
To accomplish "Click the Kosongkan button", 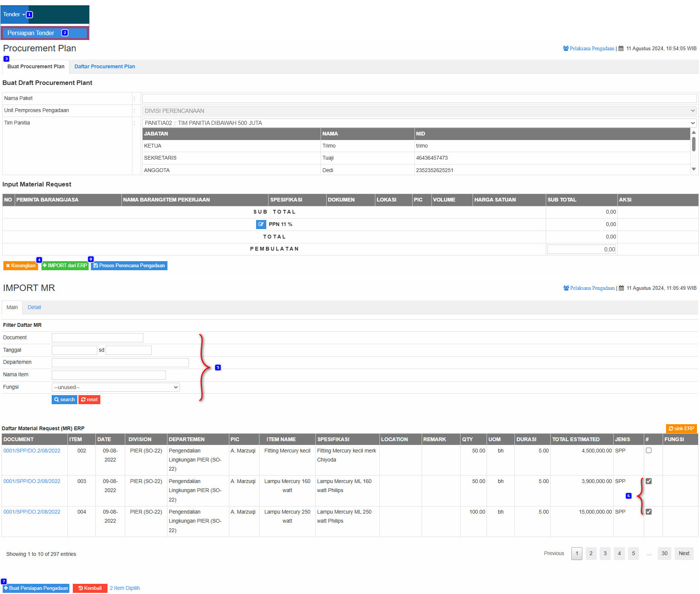I will point(21,266).
